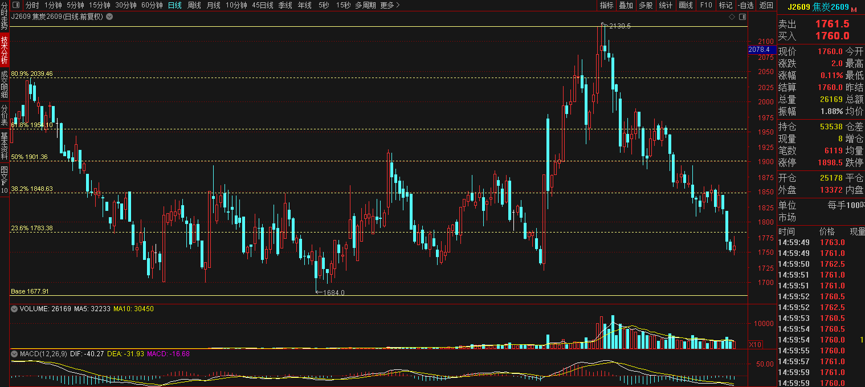Viewport: 865px width, 387px height.
Task: Open the 技术分析 sidebar tab
Action: pos(4,50)
